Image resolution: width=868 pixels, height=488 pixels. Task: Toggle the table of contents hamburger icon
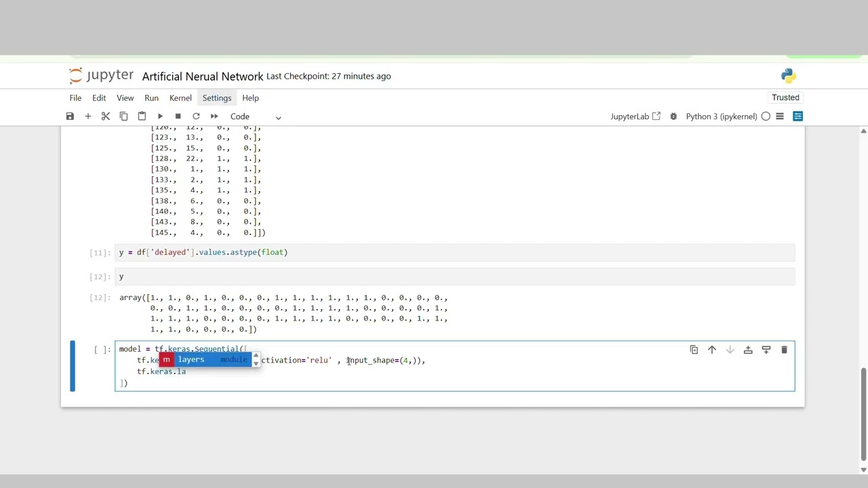click(780, 117)
